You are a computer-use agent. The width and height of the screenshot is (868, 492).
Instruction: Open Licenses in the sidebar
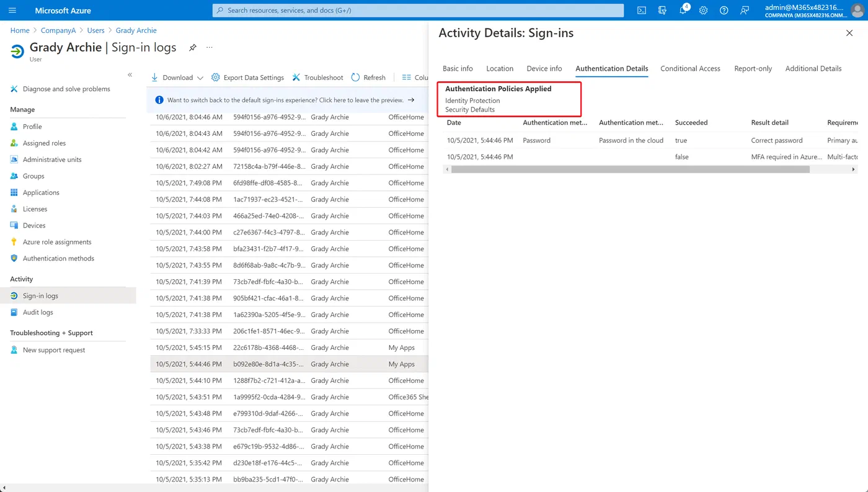point(35,209)
